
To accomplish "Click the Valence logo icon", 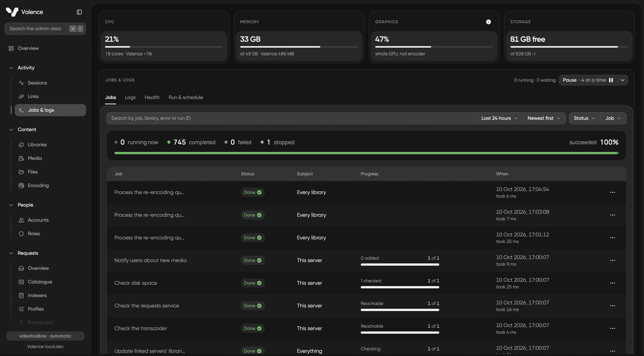I will pos(12,12).
